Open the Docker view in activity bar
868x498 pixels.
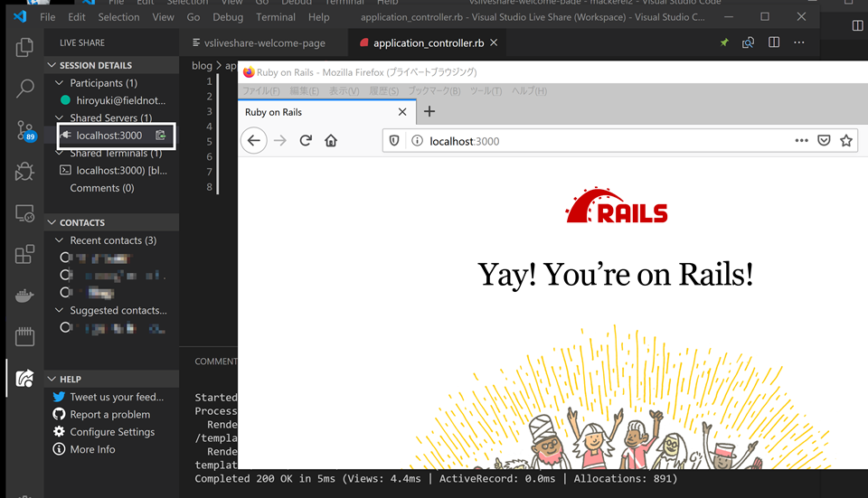[24, 296]
